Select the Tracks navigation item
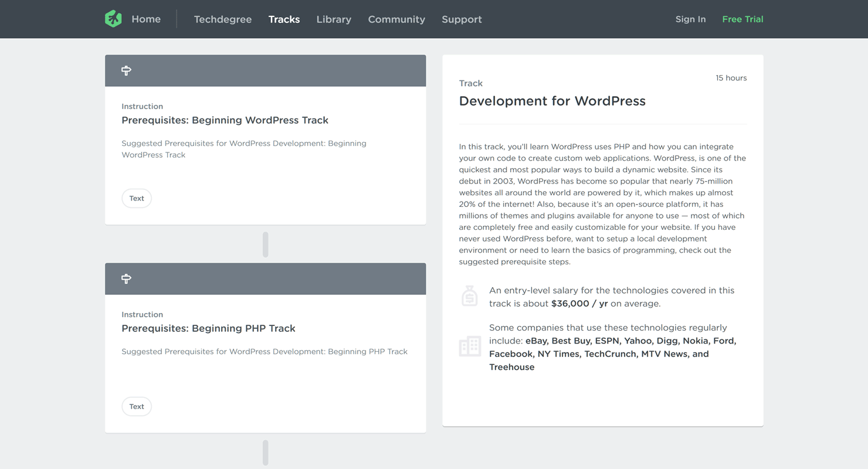 click(284, 19)
